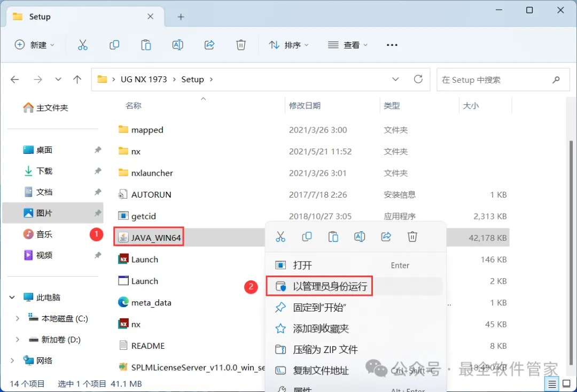Click the Rename icon in the top toolbar

point(178,45)
